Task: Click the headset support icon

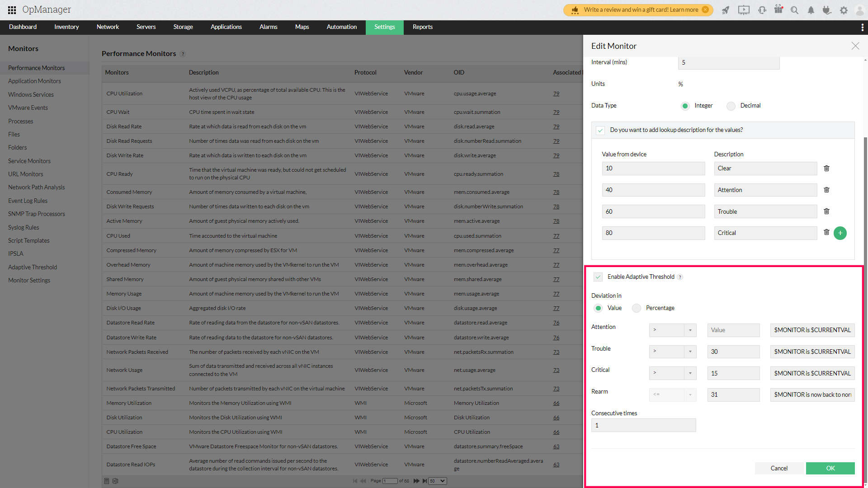Action: [762, 10]
